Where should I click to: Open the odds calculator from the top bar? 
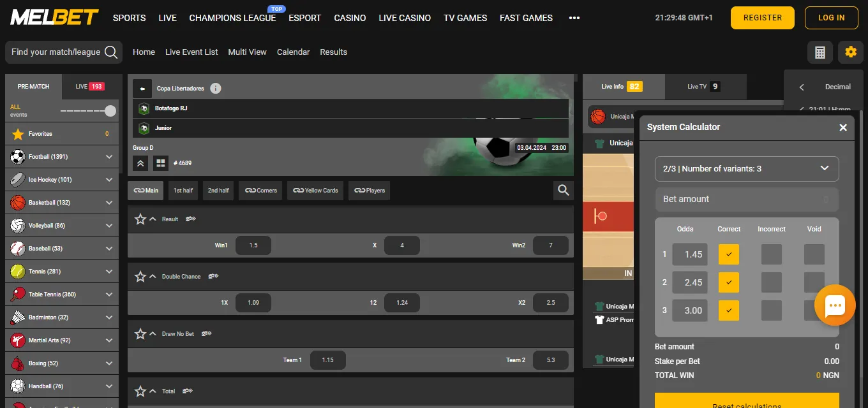click(x=819, y=52)
